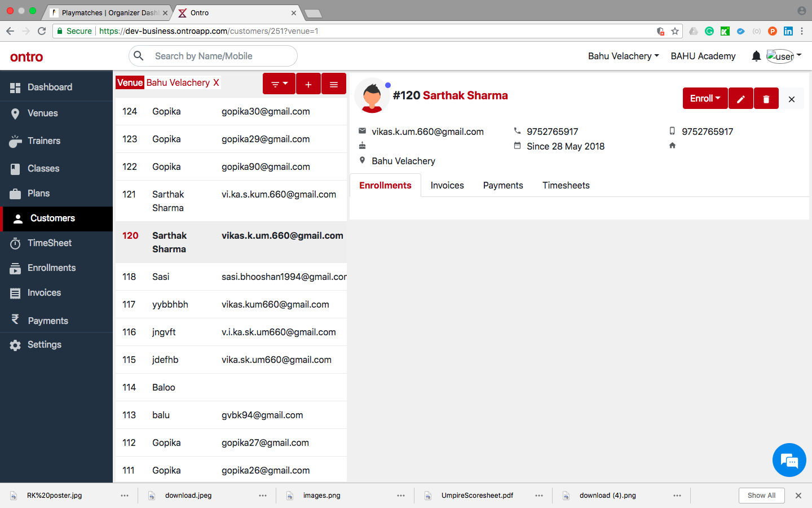
Task: Open the TimeSheet sidebar item
Action: 56,243
